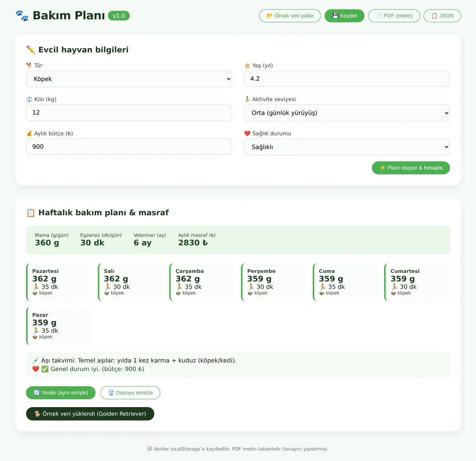Click the red heart icon in the health summary

point(36,369)
